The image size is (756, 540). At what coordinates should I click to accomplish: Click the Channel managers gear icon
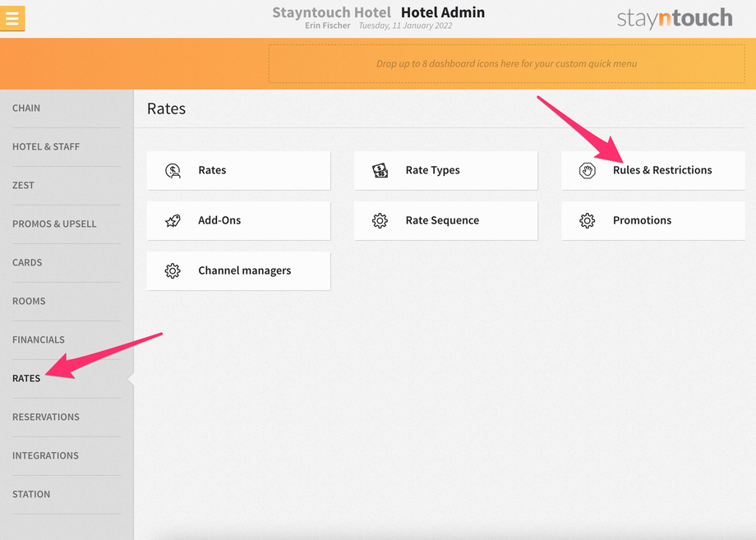tap(173, 271)
